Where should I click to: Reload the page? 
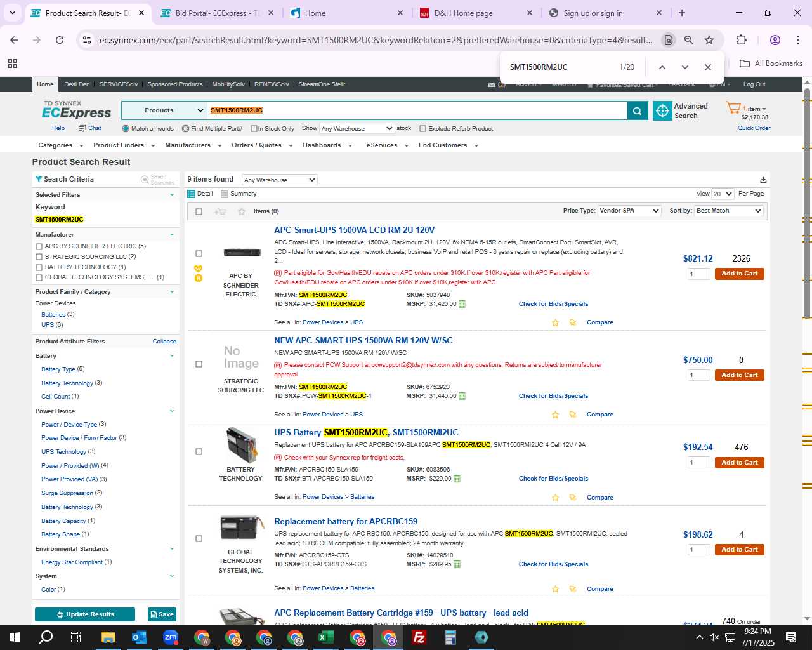(x=60, y=40)
